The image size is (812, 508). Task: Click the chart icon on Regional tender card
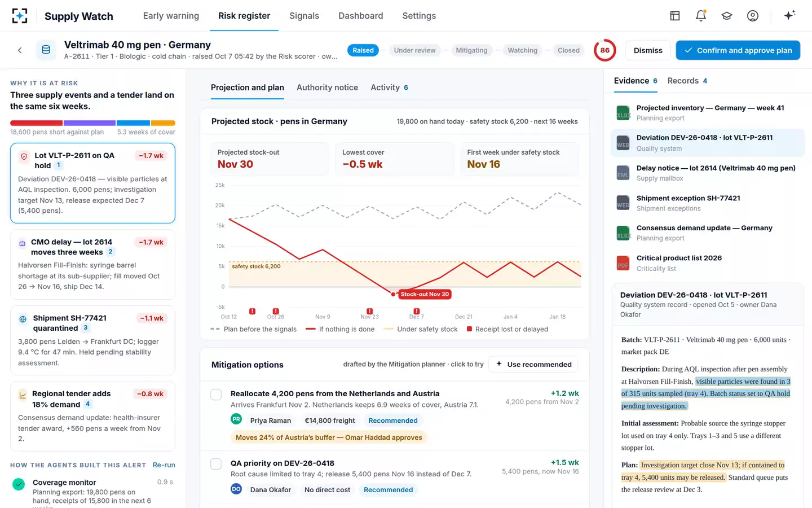[23, 395]
